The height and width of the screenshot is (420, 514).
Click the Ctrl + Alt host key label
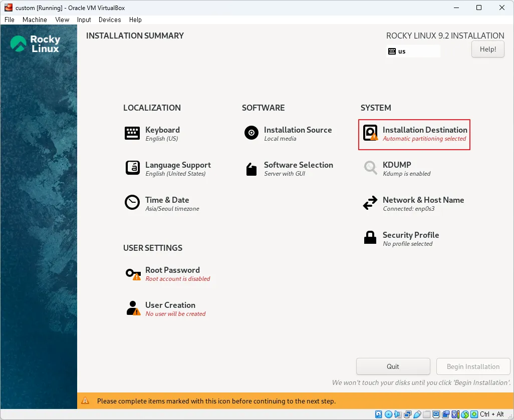[x=491, y=414]
